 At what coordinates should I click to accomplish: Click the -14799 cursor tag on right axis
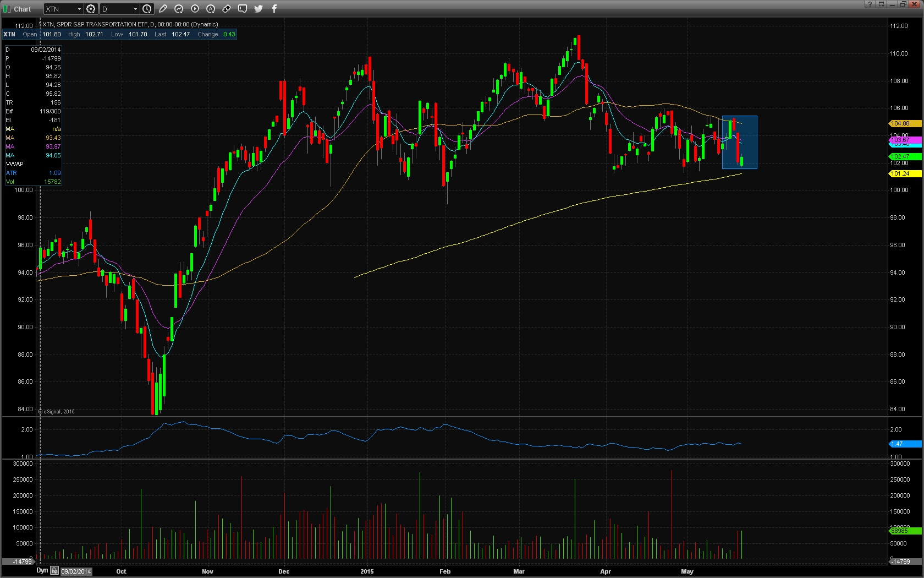(905, 561)
